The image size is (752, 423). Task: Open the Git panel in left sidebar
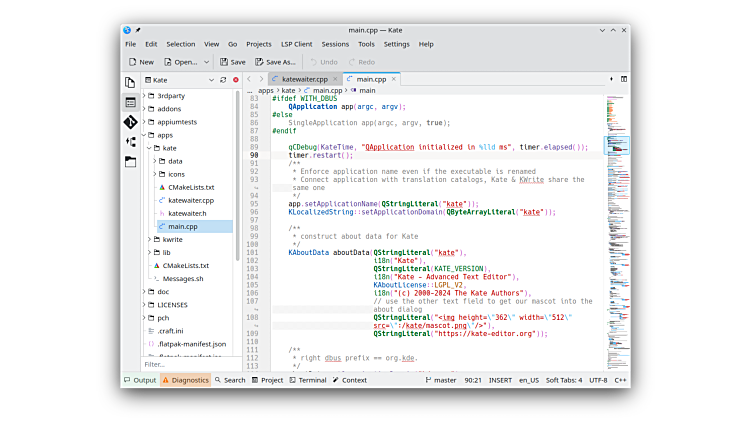130,122
